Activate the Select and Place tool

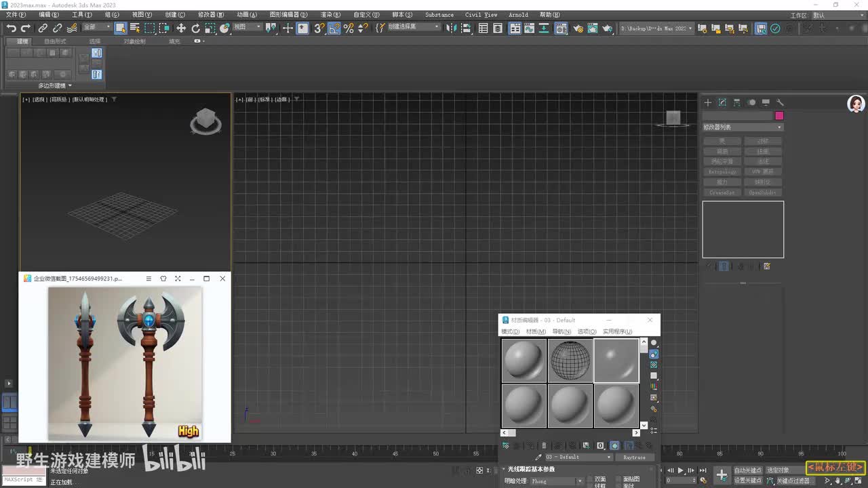point(224,28)
